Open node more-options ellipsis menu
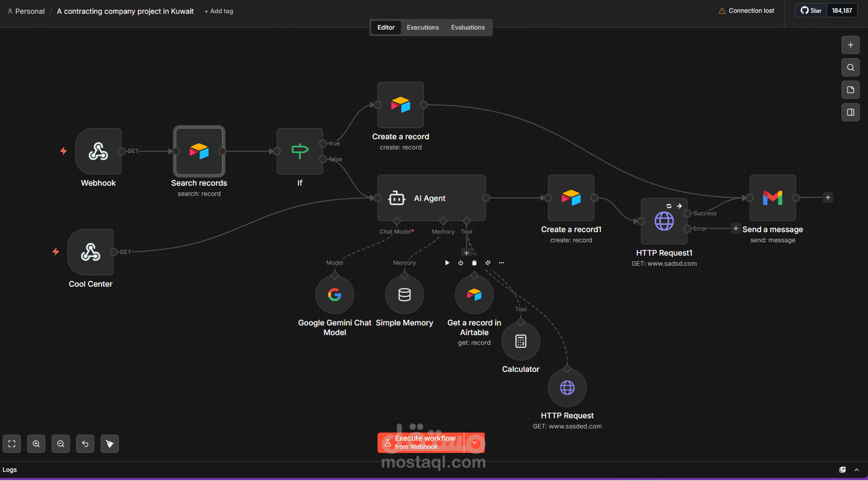 [x=502, y=263]
